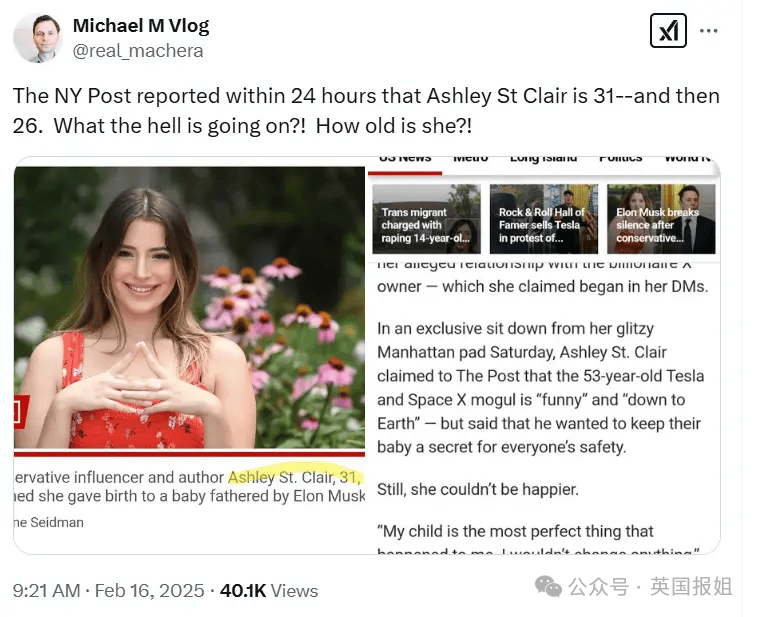Open the Trans migrant charged article thumbnail
The width and height of the screenshot is (757, 617).
(x=426, y=219)
